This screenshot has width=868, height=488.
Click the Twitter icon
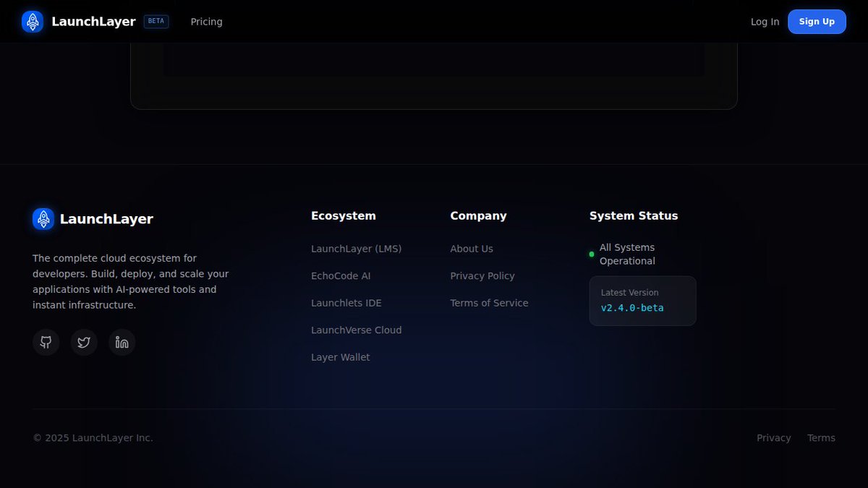(83, 342)
